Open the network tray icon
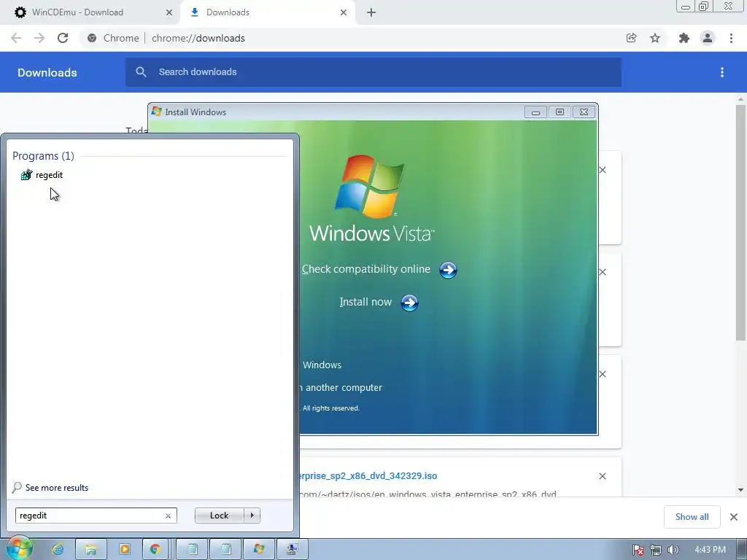Image resolution: width=747 pixels, height=560 pixels. [656, 550]
